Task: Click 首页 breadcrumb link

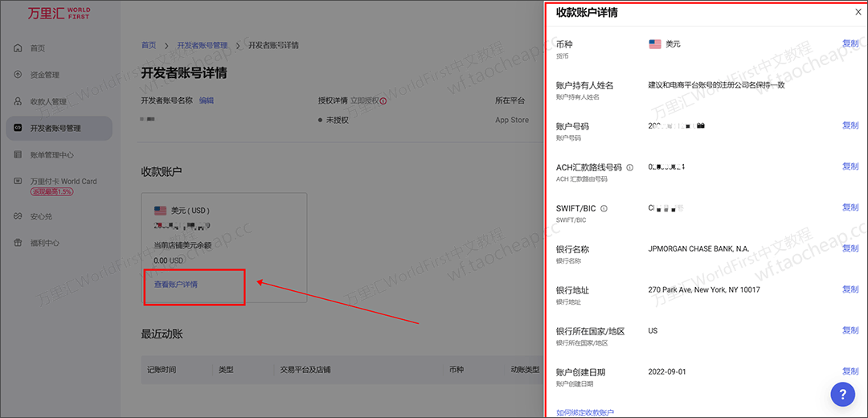Action: click(149, 45)
